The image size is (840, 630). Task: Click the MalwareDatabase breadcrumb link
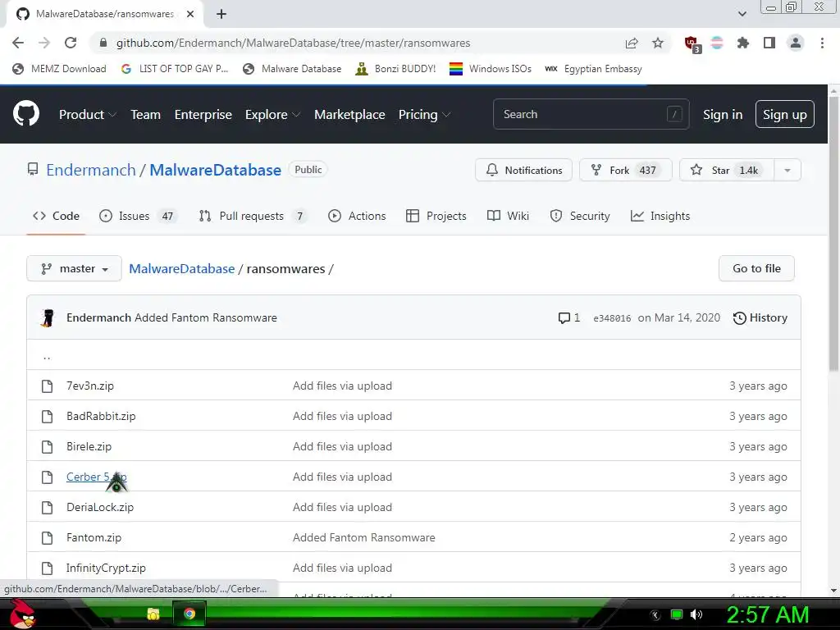pos(181,268)
